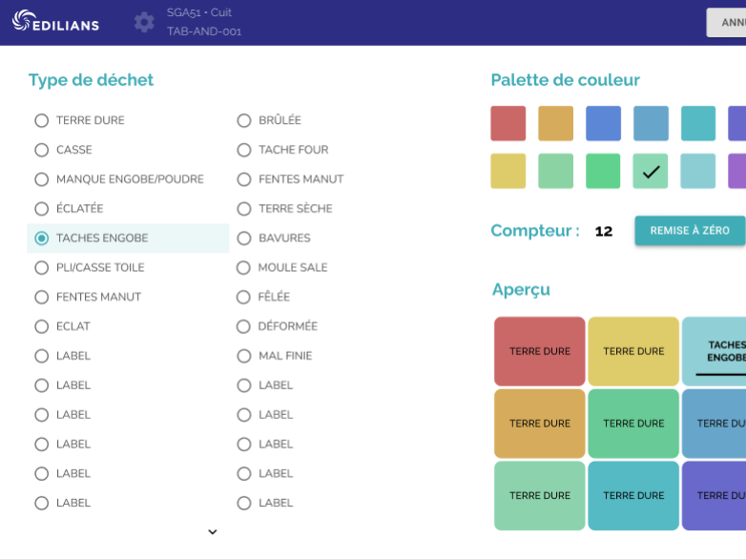The width and height of the screenshot is (746, 560).
Task: Select the yellow color swatch
Action: [508, 171]
